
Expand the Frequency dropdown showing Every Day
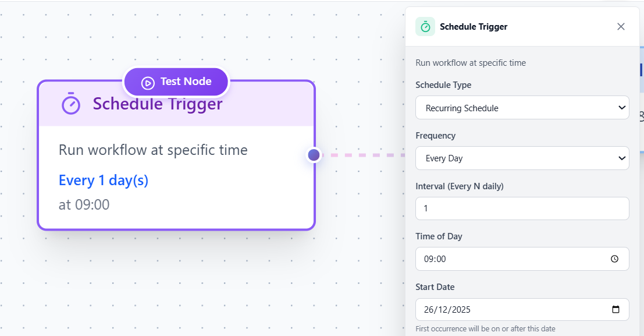(x=522, y=158)
